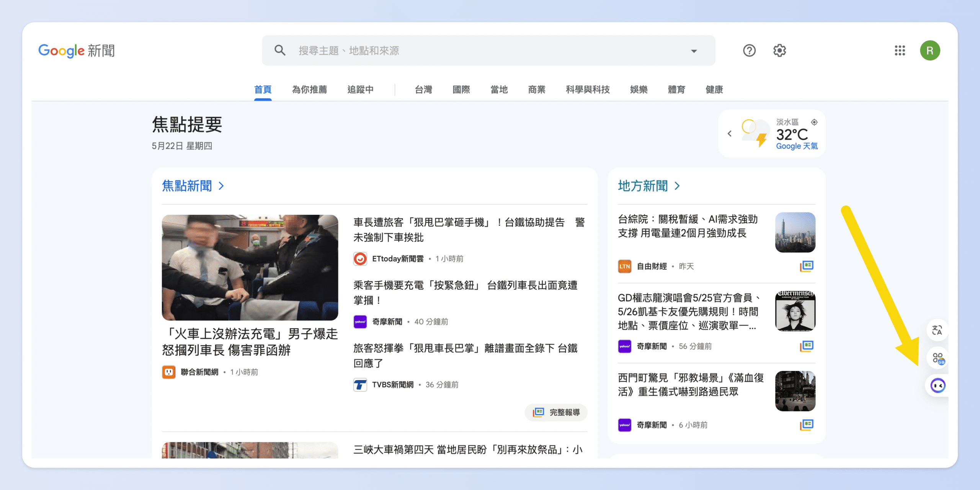Switch to the 為你推薦 tab
Screen dimensions: 980x490
pyautogui.click(x=309, y=90)
